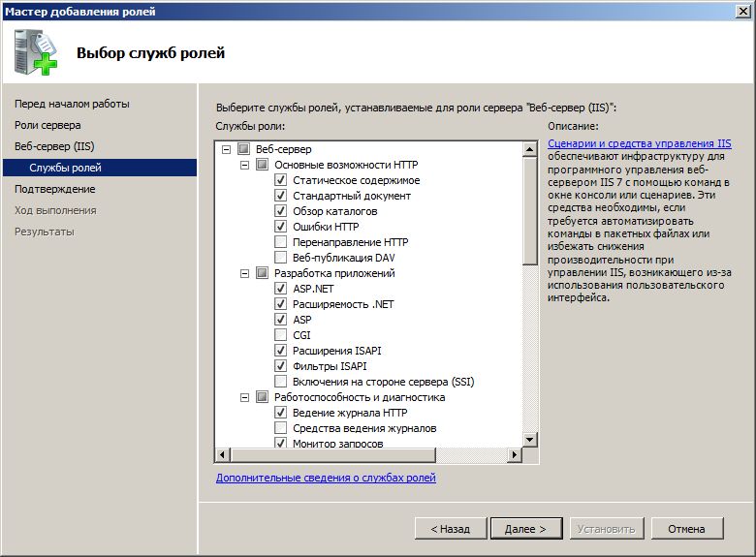Go to the Подтверждение step

(54, 189)
